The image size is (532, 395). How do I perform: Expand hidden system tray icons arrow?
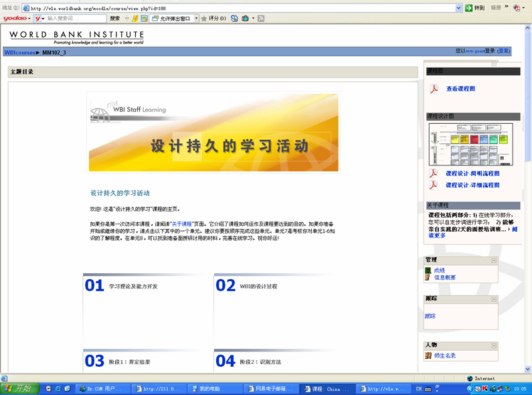(469, 389)
